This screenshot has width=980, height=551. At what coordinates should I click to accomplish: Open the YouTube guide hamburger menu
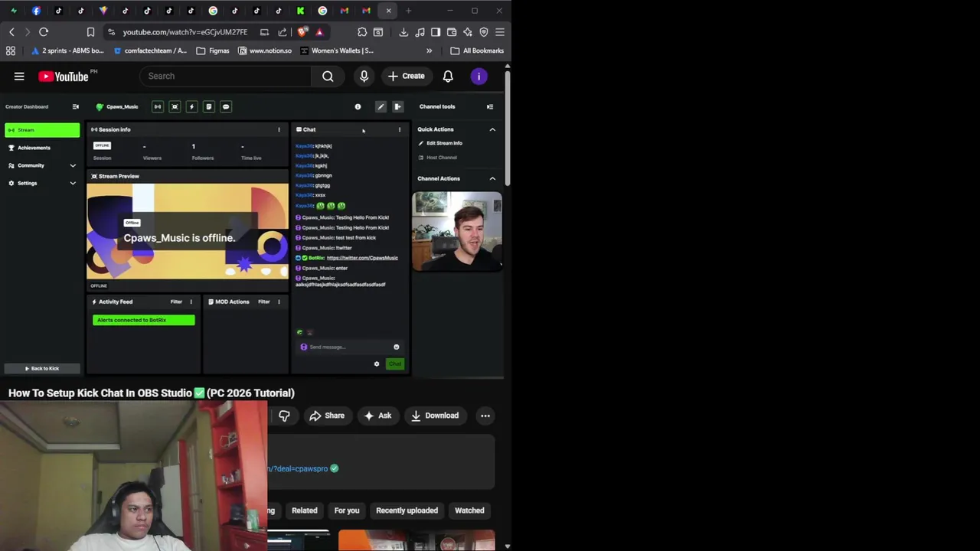click(19, 76)
